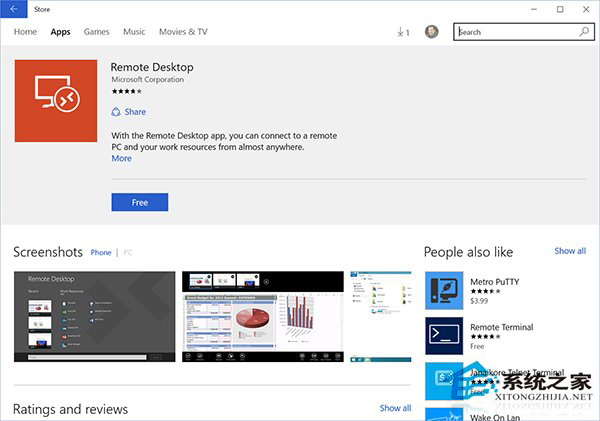The width and height of the screenshot is (600, 421).
Task: Show PC screenshots
Action: (128, 253)
